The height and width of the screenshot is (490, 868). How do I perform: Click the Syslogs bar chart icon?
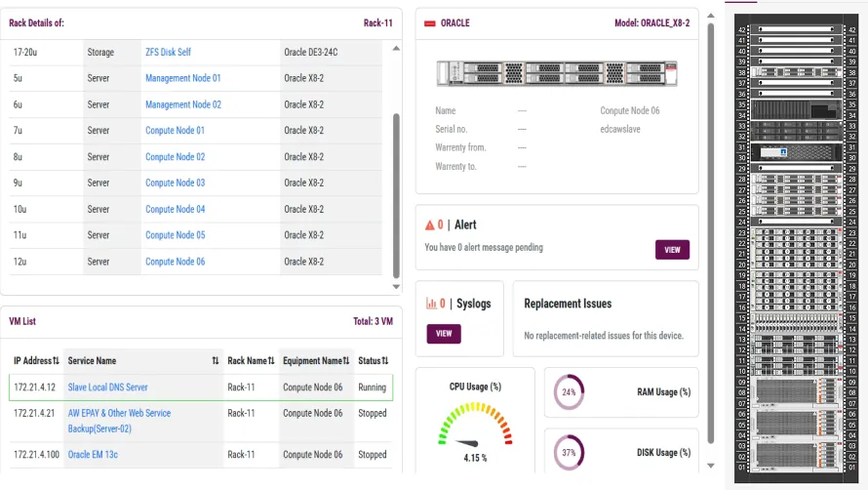(x=431, y=304)
